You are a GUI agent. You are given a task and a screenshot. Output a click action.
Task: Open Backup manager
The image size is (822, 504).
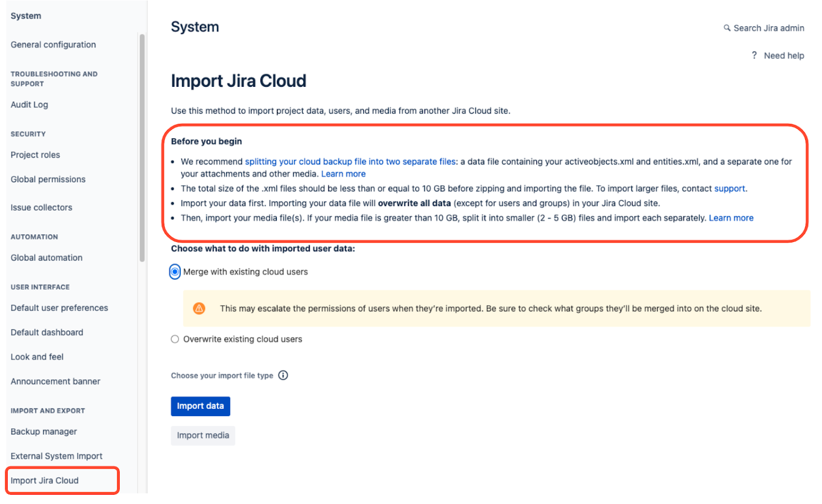(44, 432)
